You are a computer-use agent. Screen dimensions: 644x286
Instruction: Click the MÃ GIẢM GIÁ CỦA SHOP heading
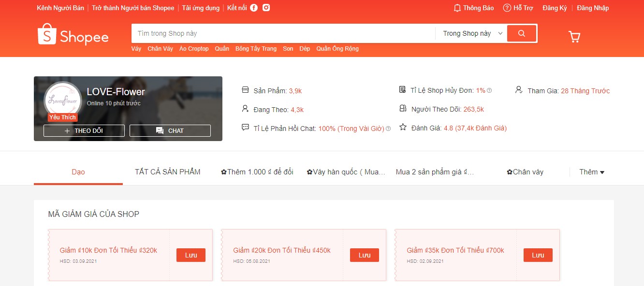click(x=94, y=214)
